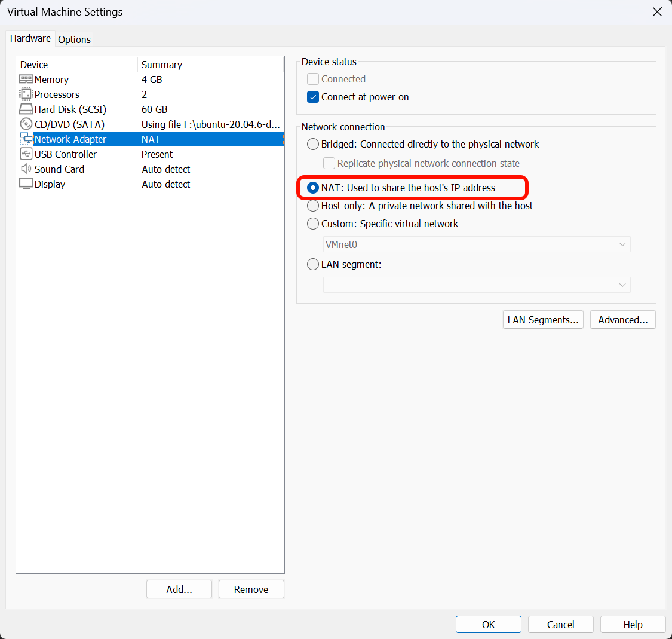
Task: Click the 60 GB disk summary
Action: (154, 109)
